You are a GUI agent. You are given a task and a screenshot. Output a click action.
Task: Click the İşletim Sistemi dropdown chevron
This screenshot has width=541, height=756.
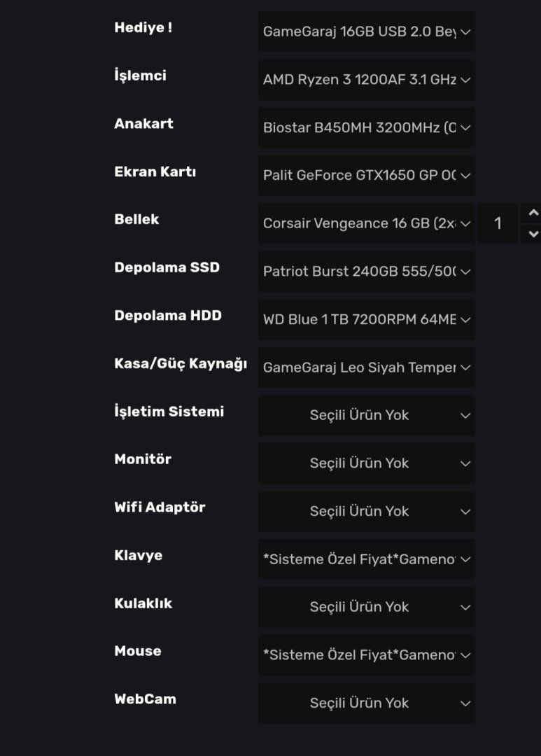(465, 416)
